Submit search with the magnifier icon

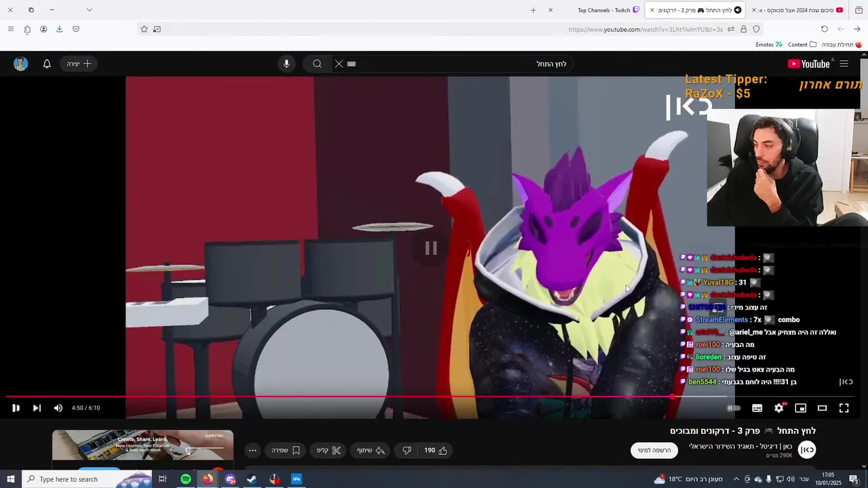click(x=317, y=64)
